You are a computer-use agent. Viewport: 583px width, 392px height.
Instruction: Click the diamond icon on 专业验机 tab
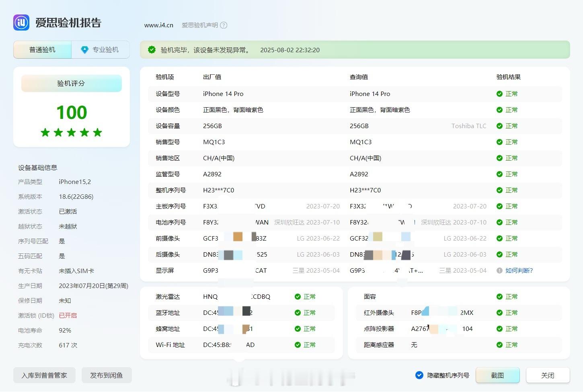coord(84,50)
